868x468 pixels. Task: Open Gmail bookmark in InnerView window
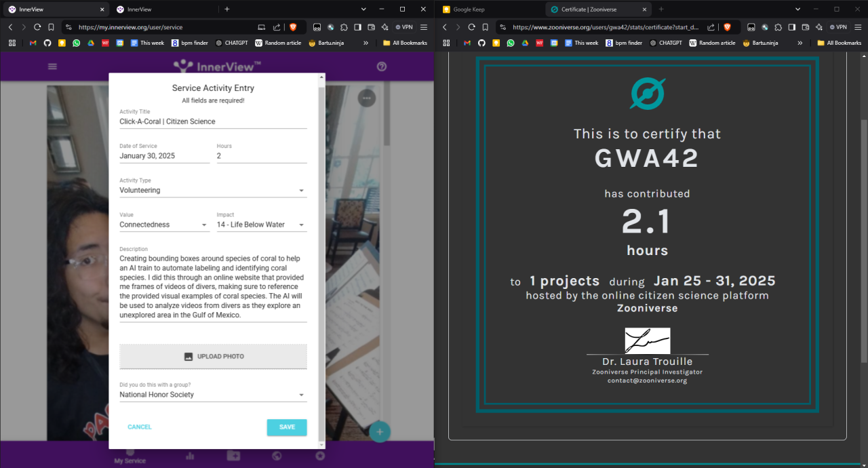(x=33, y=43)
